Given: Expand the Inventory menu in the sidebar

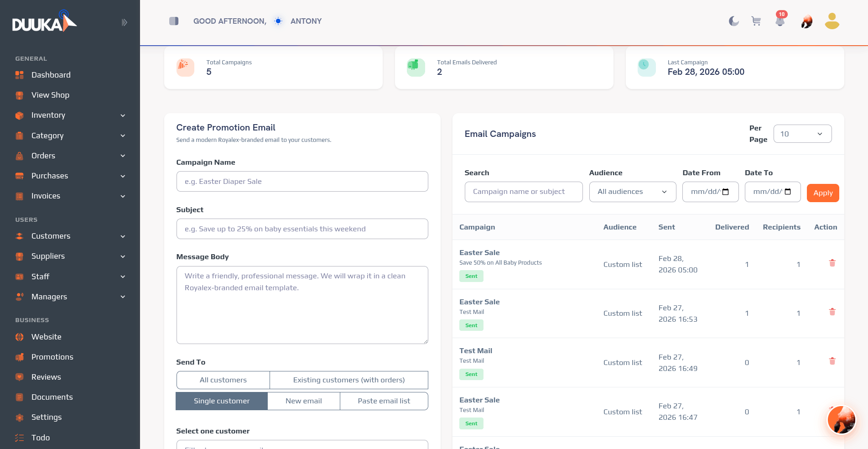Looking at the screenshot, I should (x=70, y=115).
